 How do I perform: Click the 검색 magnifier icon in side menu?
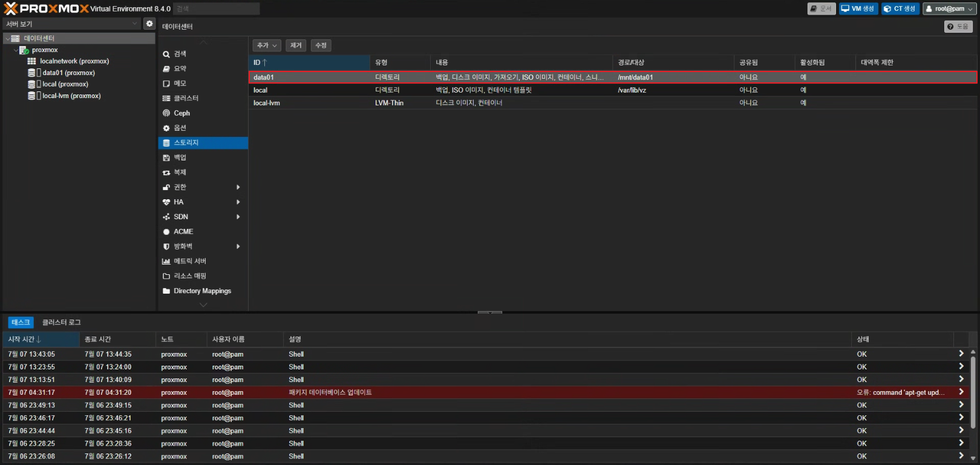[x=166, y=54]
